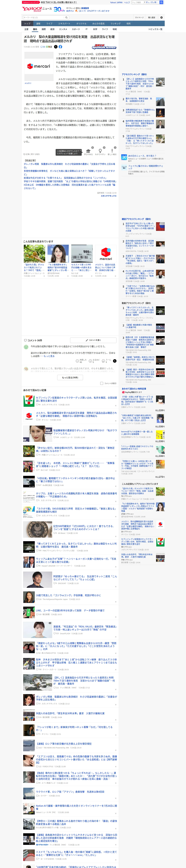Open the セブンイレブン従業員 article link
186x868 pixels.
pyautogui.click(x=76, y=399)
